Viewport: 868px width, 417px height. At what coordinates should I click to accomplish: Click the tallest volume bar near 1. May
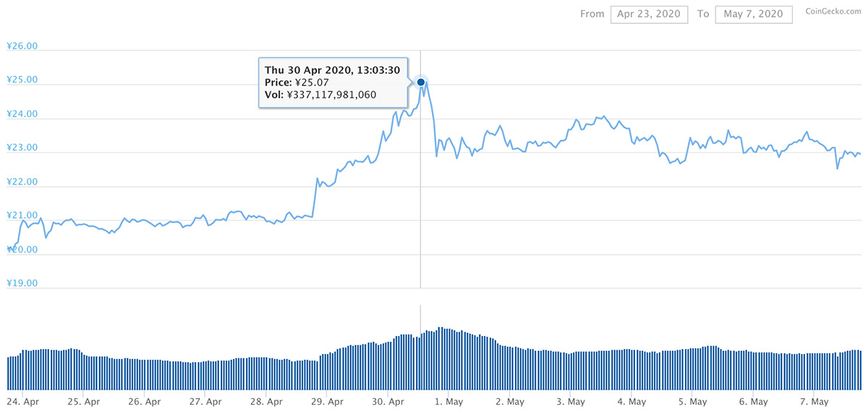click(x=439, y=358)
